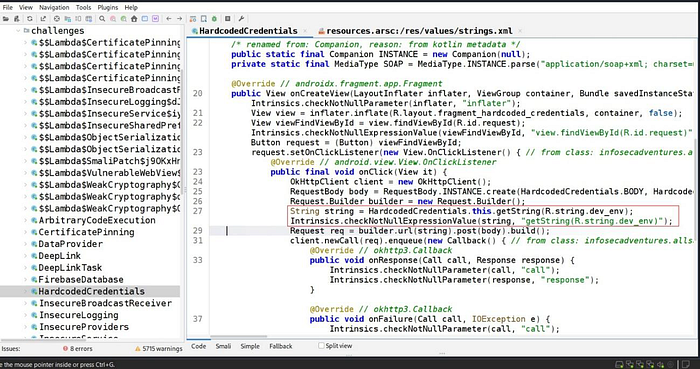Click the Open file folder icon
The image size is (700, 369).
pyautogui.click(x=6, y=19)
